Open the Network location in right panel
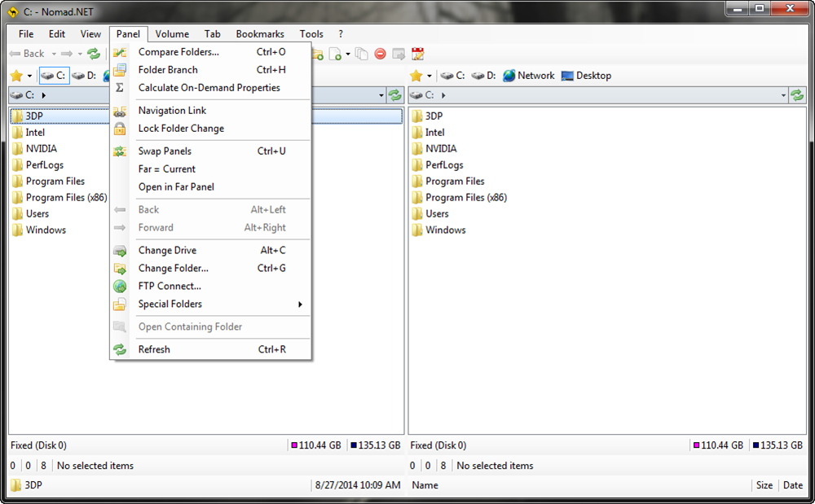This screenshot has width=815, height=504. point(529,76)
